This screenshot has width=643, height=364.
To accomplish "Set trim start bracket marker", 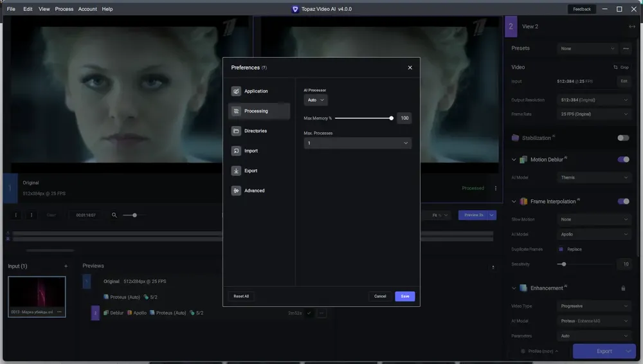I will pyautogui.click(x=15, y=215).
